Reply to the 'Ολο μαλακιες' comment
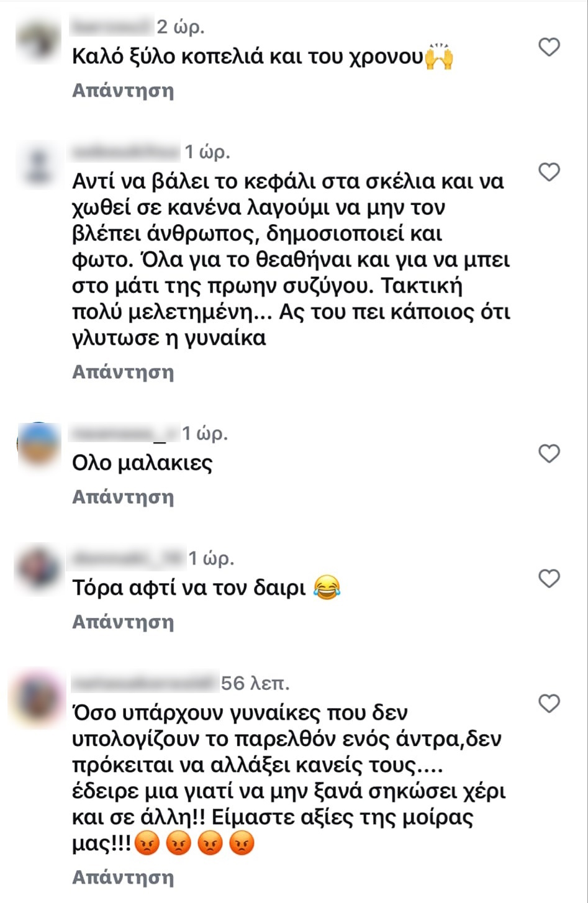This screenshot has width=588, height=903. click(x=123, y=497)
